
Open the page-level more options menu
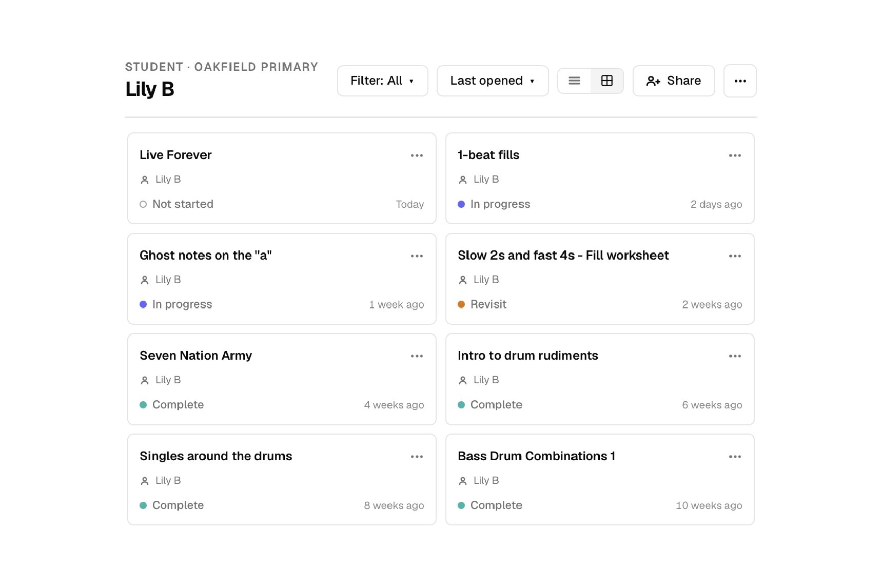pos(740,81)
